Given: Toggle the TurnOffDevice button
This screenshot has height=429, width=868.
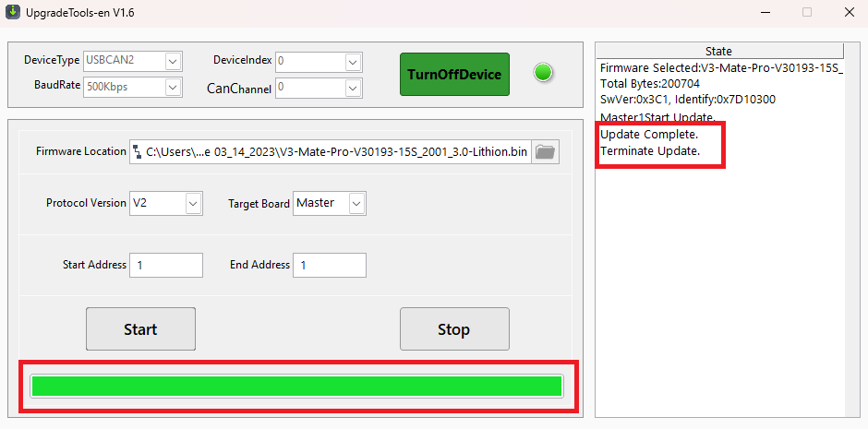Looking at the screenshot, I should pyautogui.click(x=454, y=74).
